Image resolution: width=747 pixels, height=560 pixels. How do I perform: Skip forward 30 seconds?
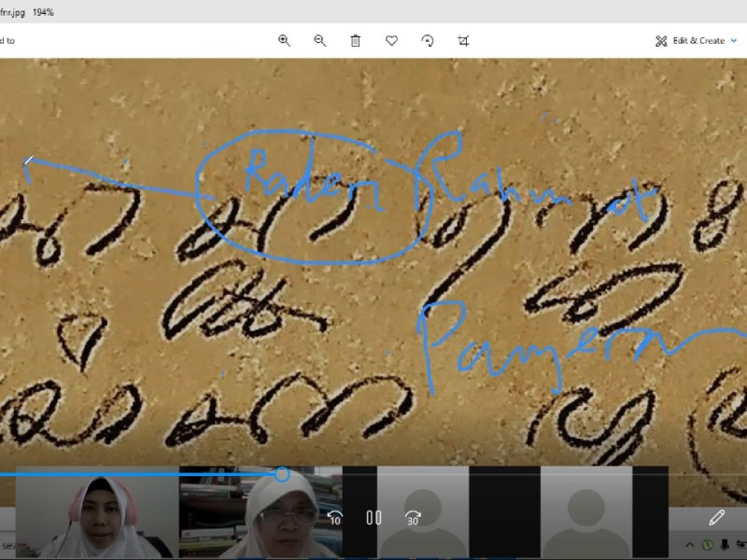413,517
